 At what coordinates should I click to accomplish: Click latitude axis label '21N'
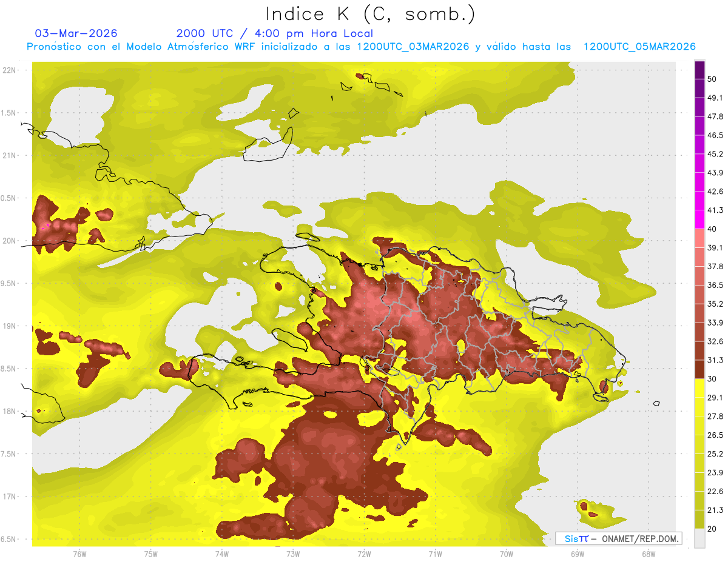9,155
